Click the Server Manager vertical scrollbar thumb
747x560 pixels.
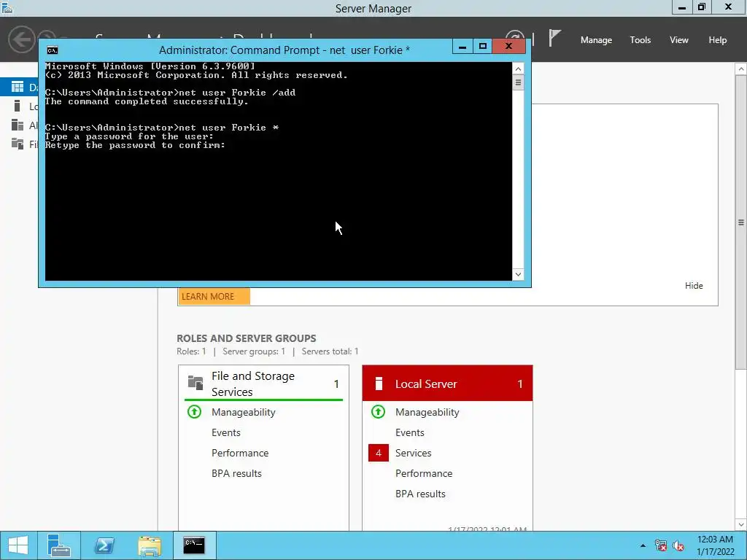741,222
